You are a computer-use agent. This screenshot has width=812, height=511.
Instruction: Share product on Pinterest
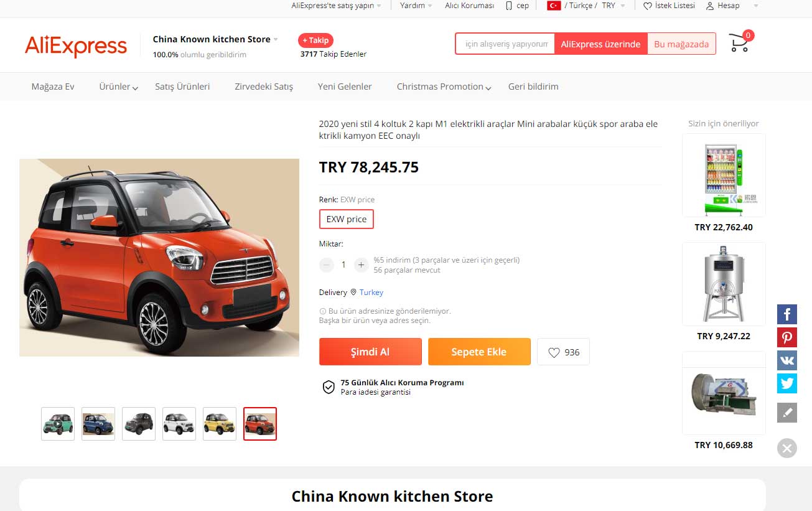click(x=787, y=337)
